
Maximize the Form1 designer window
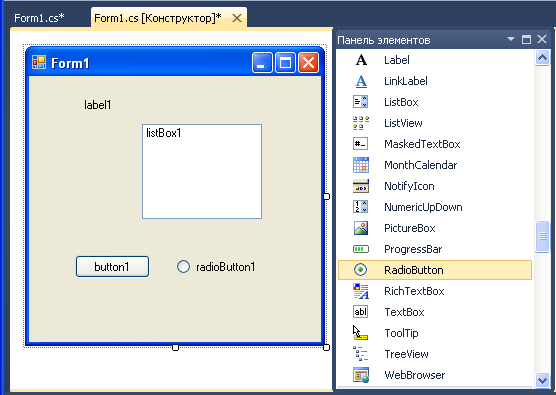[x=285, y=62]
